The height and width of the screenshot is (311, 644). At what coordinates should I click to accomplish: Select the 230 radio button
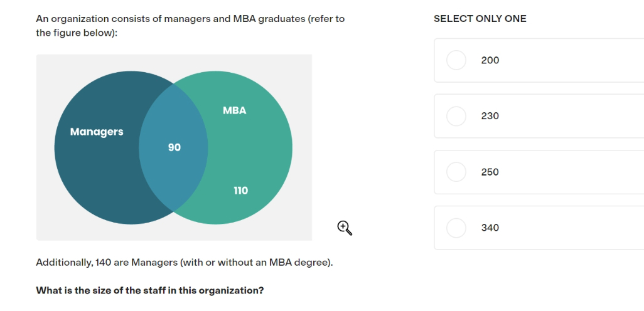click(456, 116)
